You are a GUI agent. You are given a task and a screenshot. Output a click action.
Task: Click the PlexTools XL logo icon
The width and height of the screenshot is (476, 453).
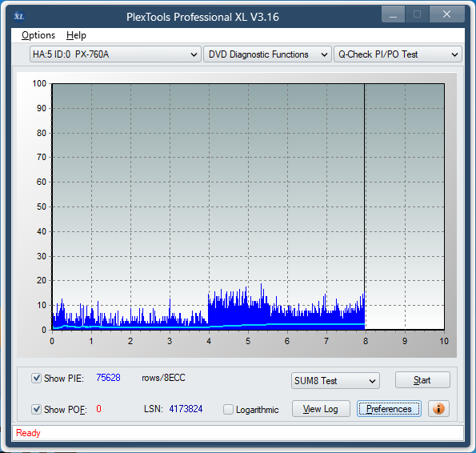point(19,16)
